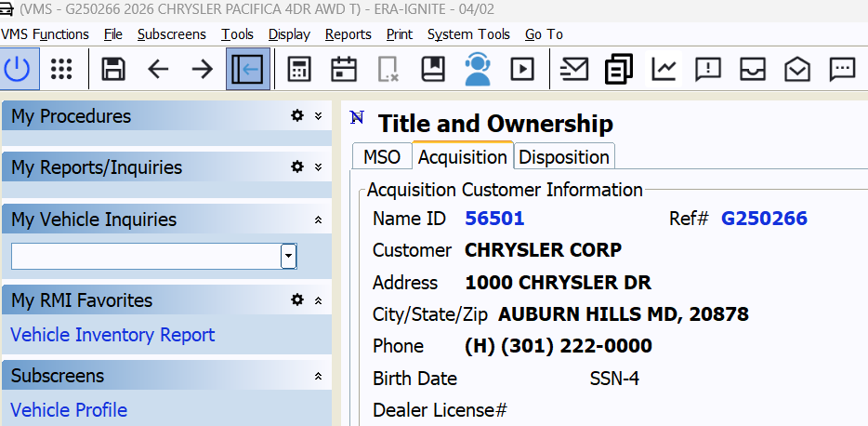This screenshot has height=426, width=868.
Task: Click the Dealer License# label
Action: [x=441, y=410]
